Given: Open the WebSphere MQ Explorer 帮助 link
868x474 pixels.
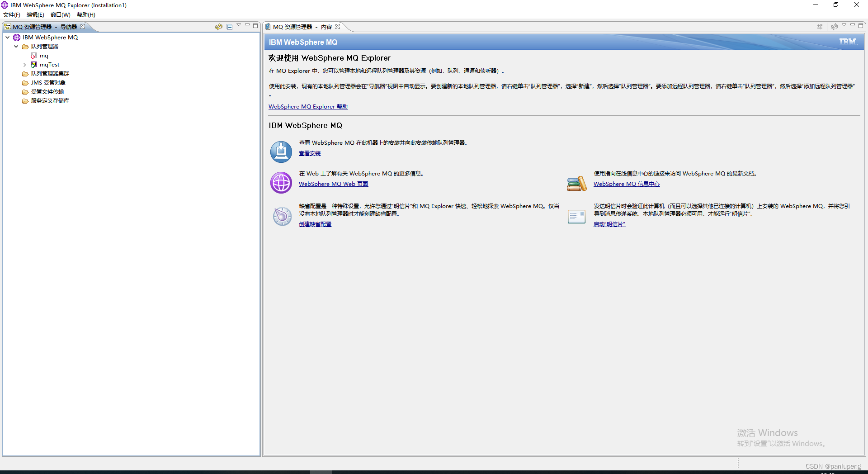Looking at the screenshot, I should (308, 107).
